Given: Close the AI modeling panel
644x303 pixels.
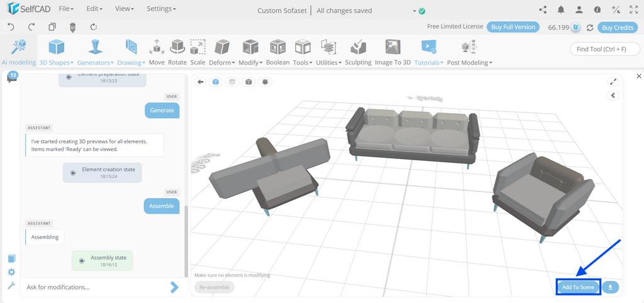Looking at the screenshot, I should tap(639, 76).
